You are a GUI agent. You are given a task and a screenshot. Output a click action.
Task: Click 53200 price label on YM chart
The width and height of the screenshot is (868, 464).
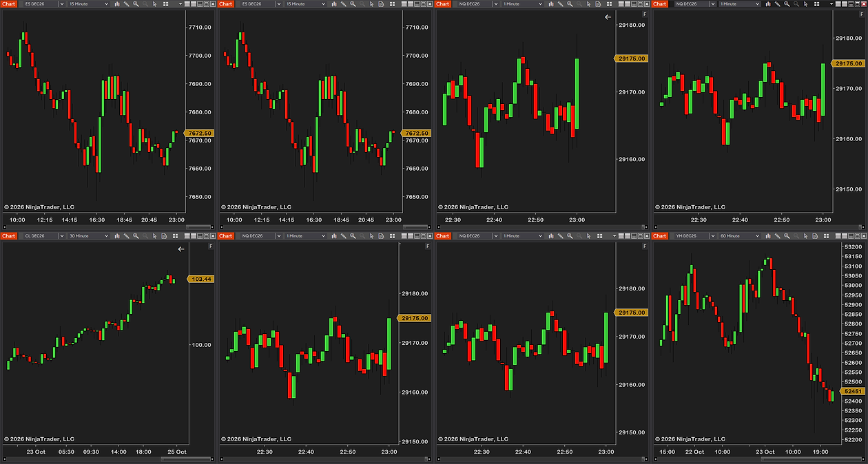[854, 246]
